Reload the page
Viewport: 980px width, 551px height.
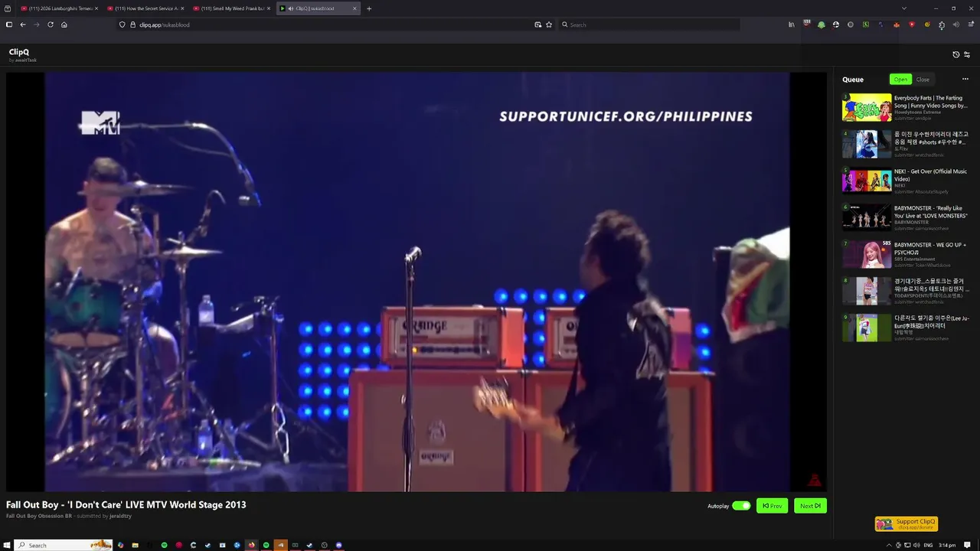(51, 24)
